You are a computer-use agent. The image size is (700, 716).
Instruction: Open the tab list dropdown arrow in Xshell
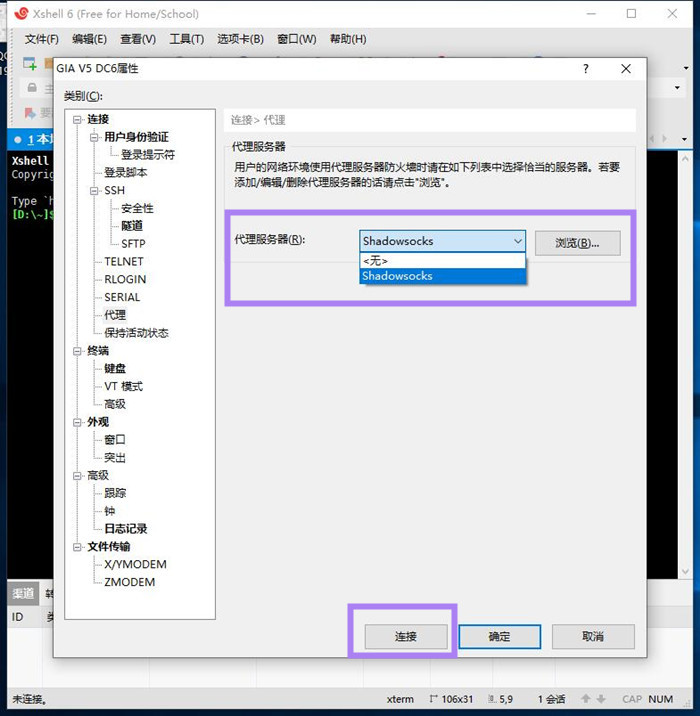[x=684, y=139]
